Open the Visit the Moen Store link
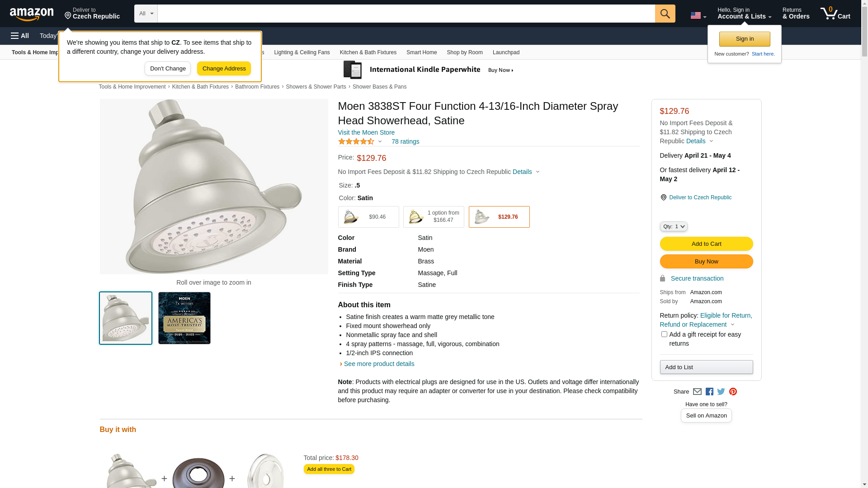 point(366,132)
